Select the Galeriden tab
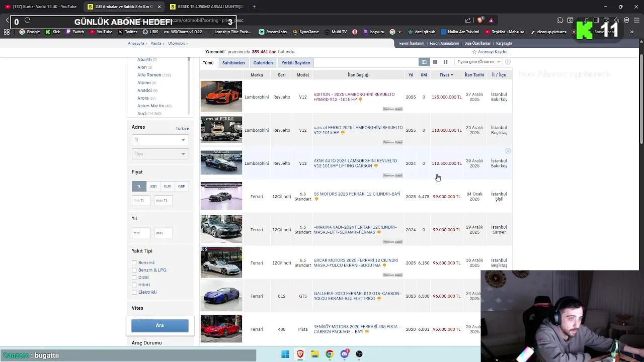 263,63
